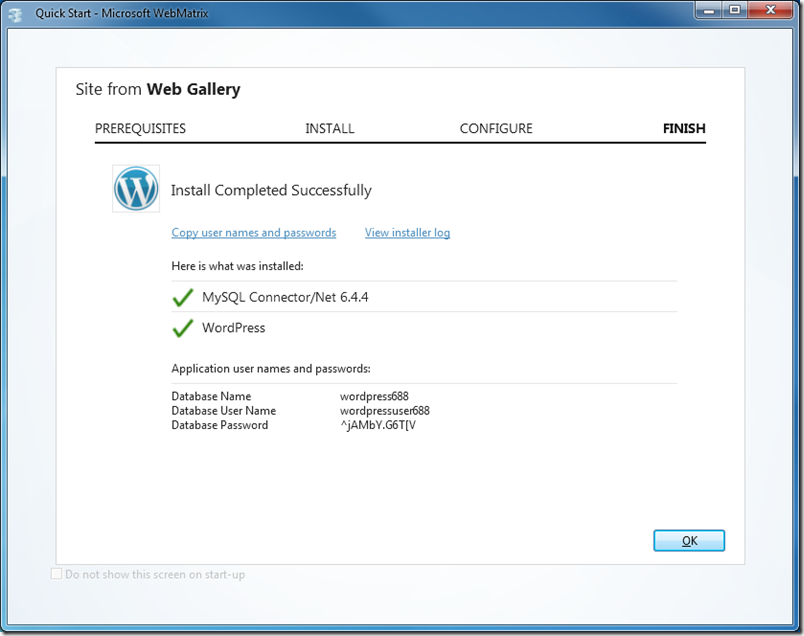
Task: Click the 'WordPress' installed item text
Action: 234,328
